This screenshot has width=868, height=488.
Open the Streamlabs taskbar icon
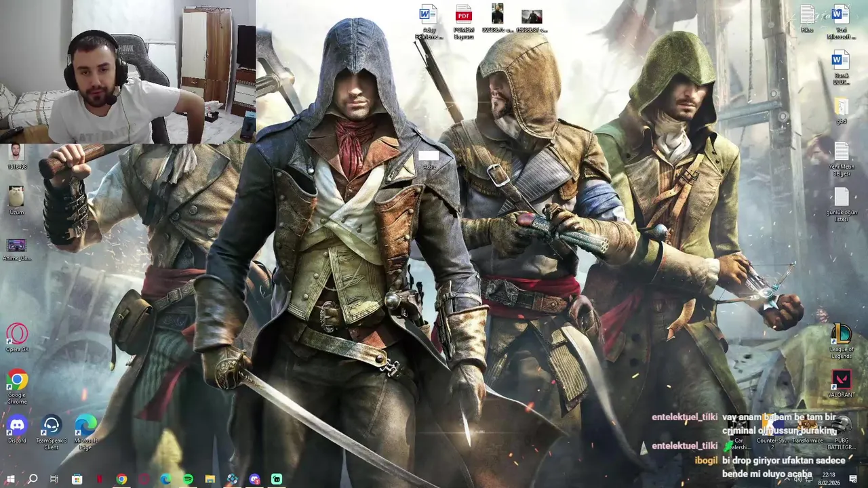[277, 479]
